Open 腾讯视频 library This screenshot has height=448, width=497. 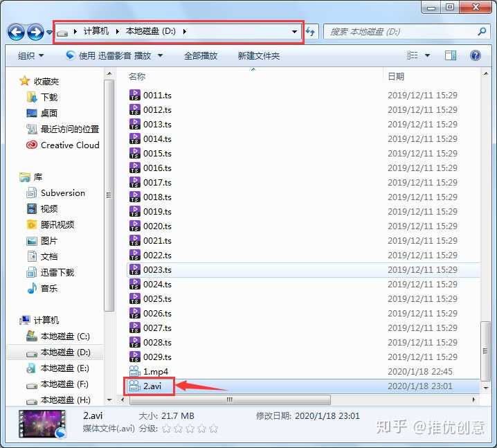pyautogui.click(x=57, y=224)
